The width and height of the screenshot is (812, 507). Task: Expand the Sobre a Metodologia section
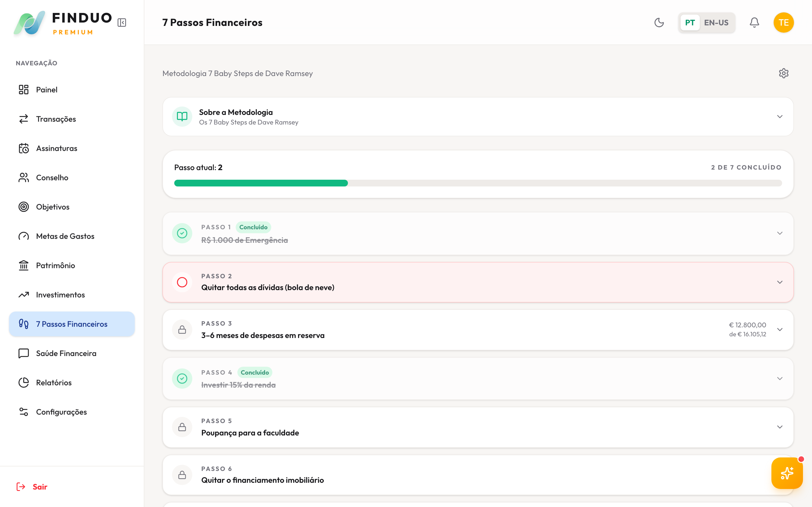(x=780, y=117)
